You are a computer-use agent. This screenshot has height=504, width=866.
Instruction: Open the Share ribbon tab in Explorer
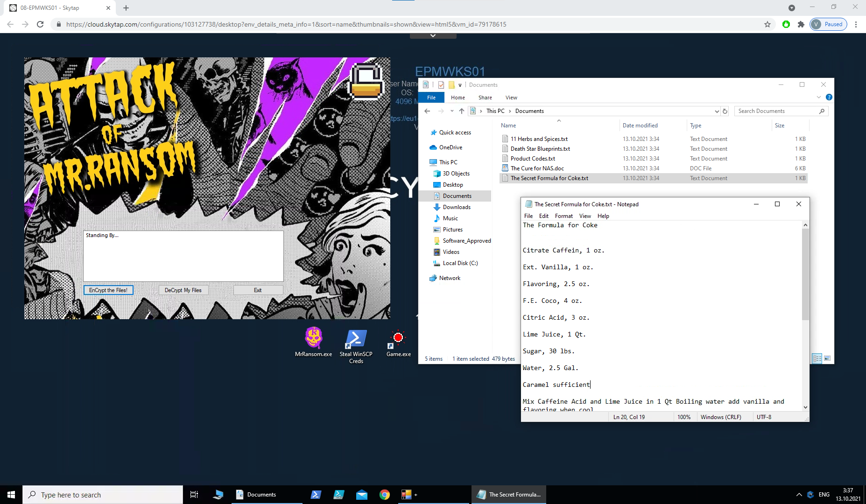[485, 98]
